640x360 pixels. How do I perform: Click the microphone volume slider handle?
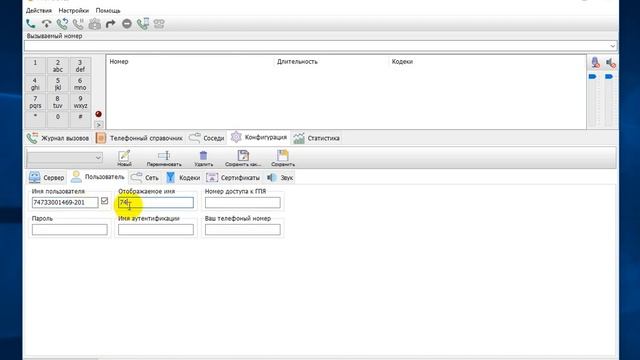592,77
